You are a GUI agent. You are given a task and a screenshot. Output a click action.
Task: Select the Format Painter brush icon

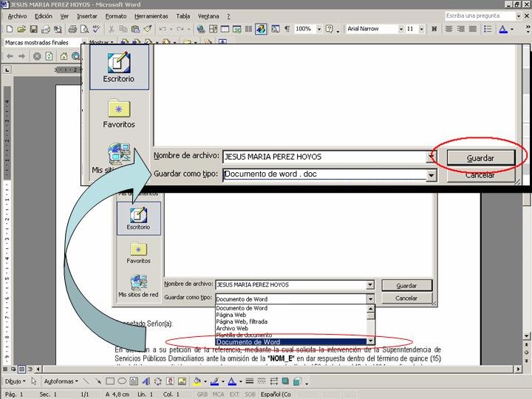point(147,29)
